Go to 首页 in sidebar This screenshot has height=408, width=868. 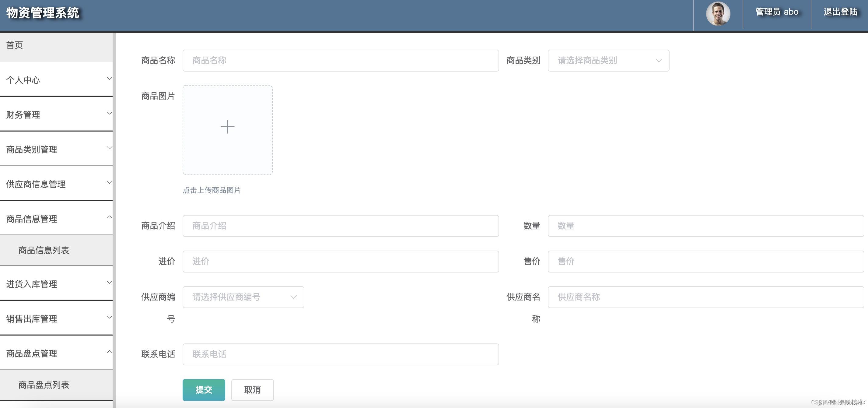(x=15, y=45)
